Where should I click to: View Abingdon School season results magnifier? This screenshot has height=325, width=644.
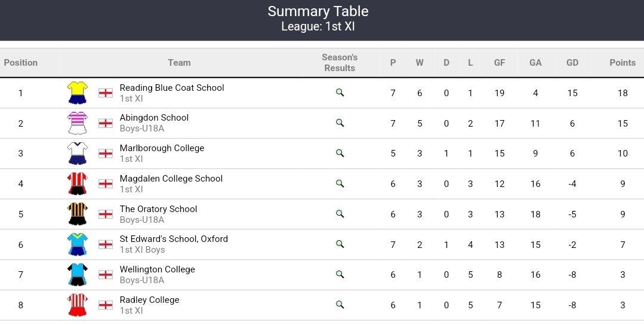340,123
